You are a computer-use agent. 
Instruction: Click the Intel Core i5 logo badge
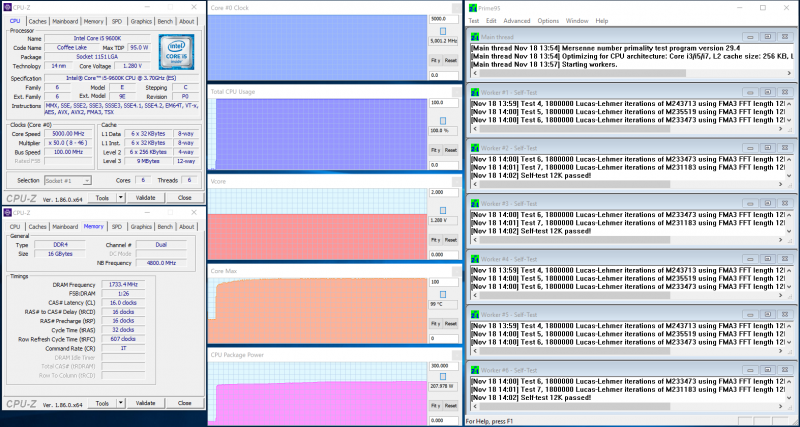click(177, 52)
